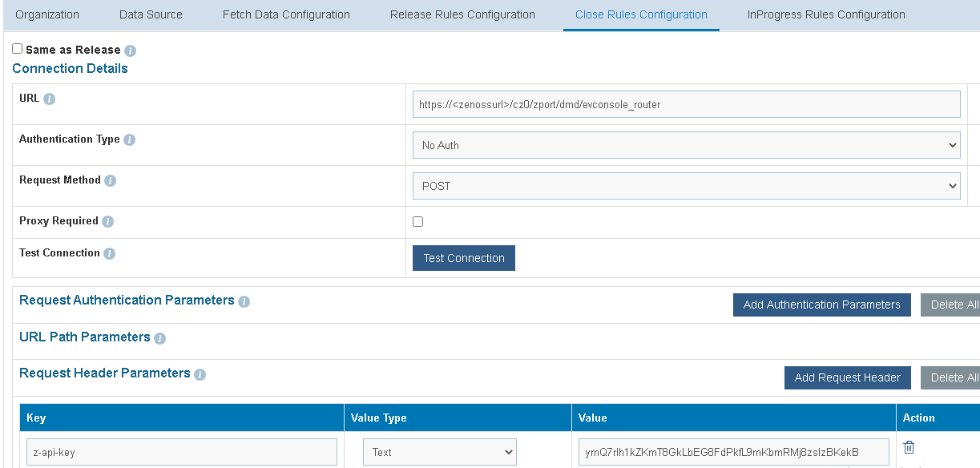This screenshot has width=980, height=468.
Task: Open the Authentication Type dropdown
Action: [686, 145]
